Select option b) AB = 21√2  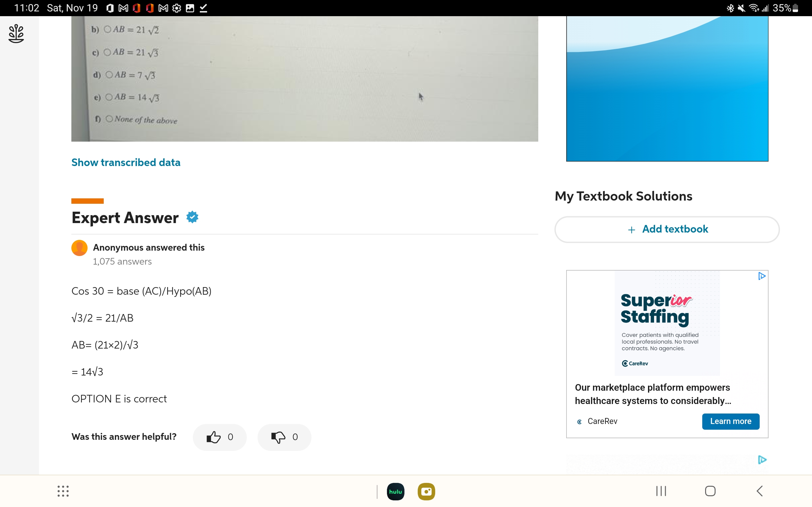pos(108,29)
